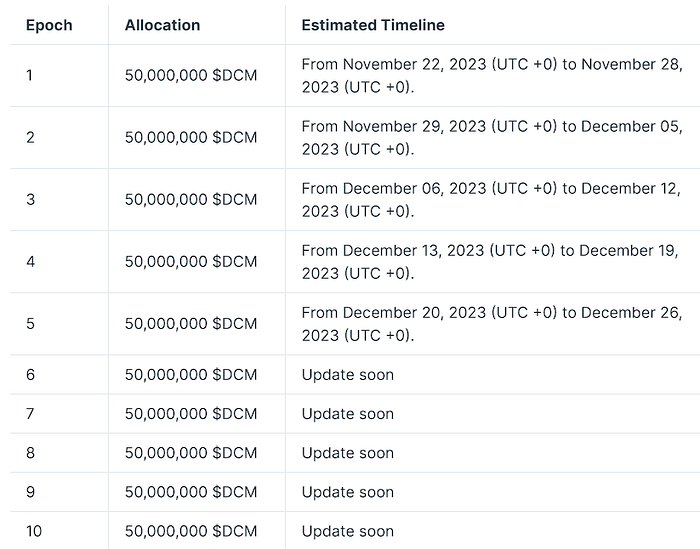Click Epoch 8 'Update soon' text
The image size is (700, 549).
pyautogui.click(x=348, y=453)
